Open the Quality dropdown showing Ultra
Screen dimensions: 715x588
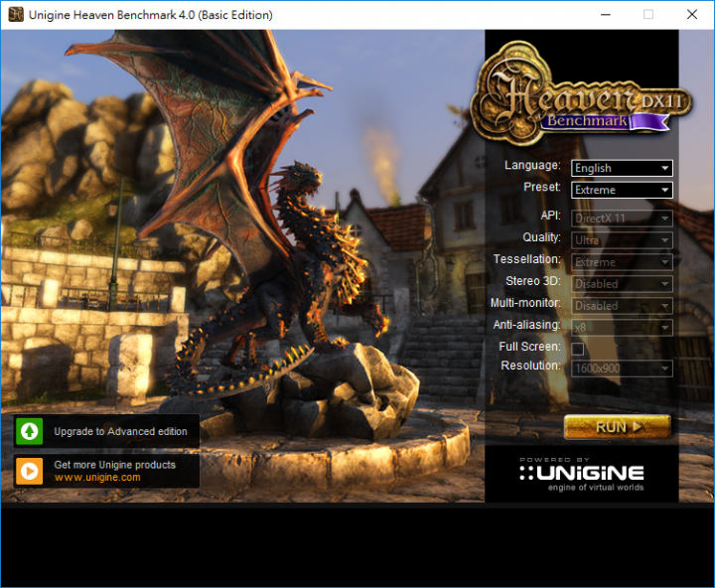622,240
